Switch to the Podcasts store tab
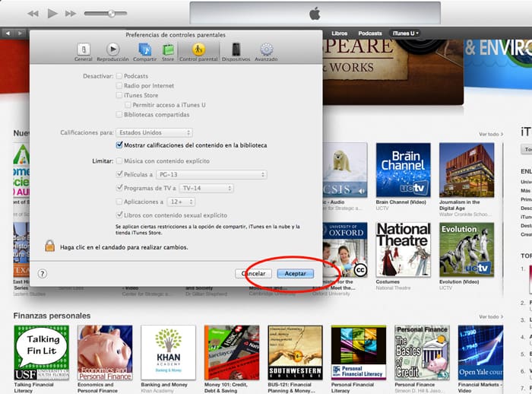 (370, 33)
